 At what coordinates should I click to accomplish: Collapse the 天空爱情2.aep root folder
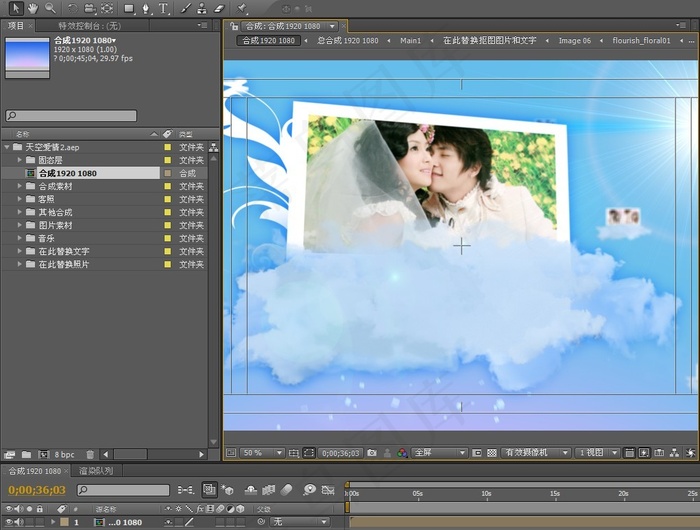(7, 146)
